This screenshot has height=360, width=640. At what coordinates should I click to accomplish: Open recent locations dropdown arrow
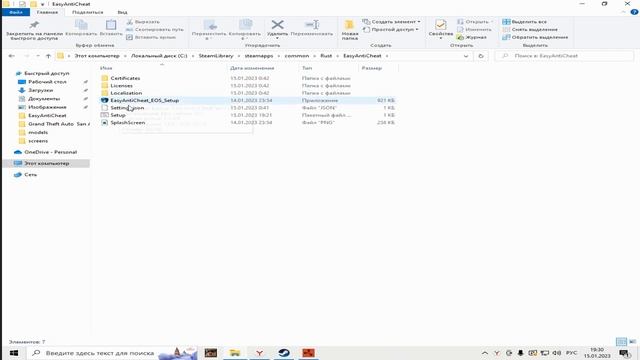click(x=38, y=56)
